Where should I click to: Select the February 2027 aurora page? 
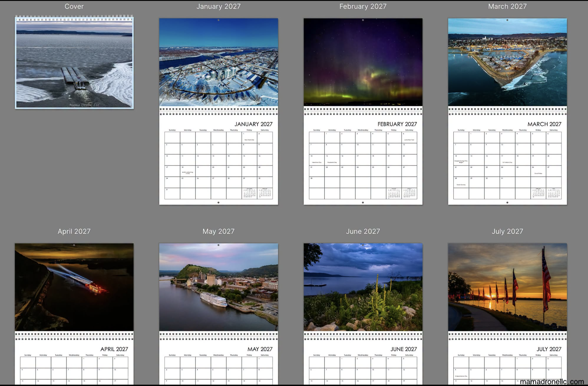coord(363,111)
